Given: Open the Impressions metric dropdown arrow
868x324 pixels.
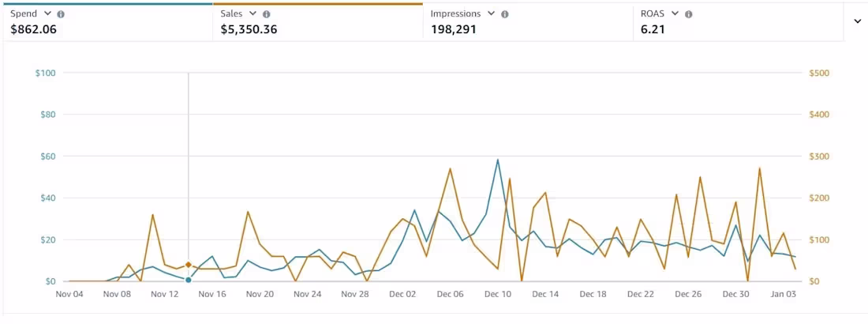Looking at the screenshot, I should click(x=492, y=14).
